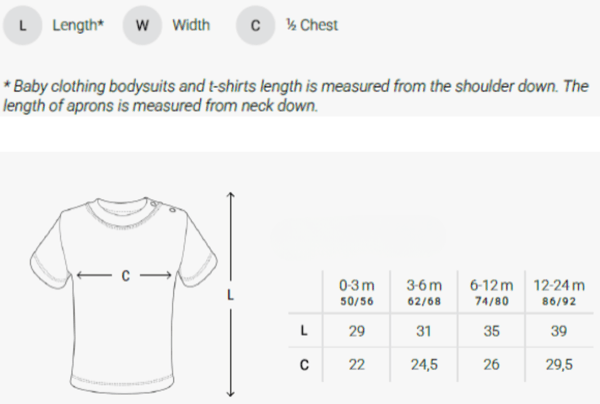Screen dimensions: 600x404
Task: Click the W width circle icon
Action: click(142, 26)
